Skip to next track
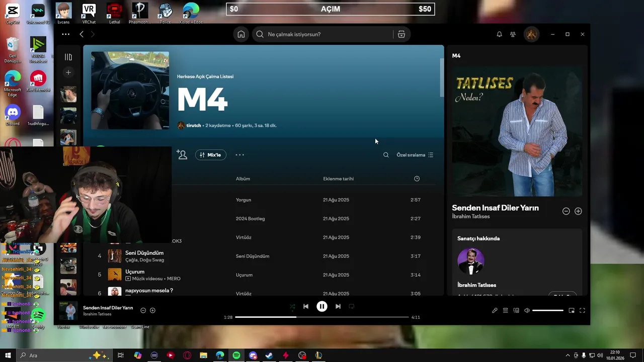Image resolution: width=644 pixels, height=362 pixels. (x=338, y=306)
